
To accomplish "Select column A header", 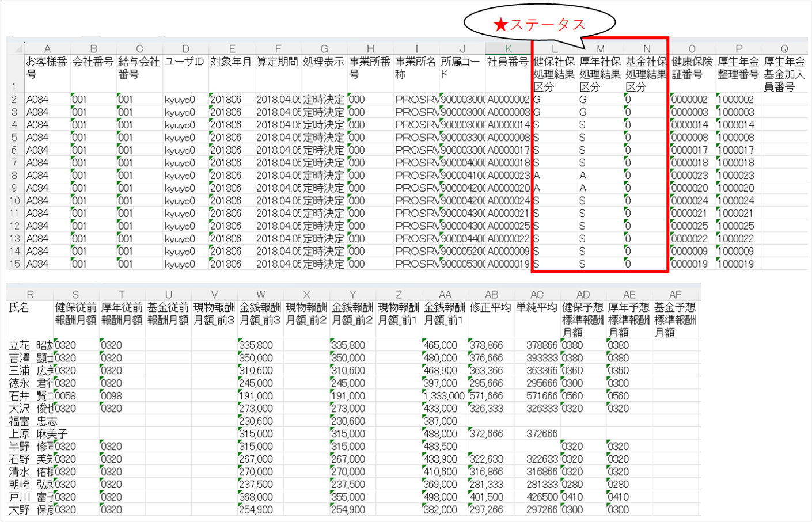I will pyautogui.click(x=47, y=49).
